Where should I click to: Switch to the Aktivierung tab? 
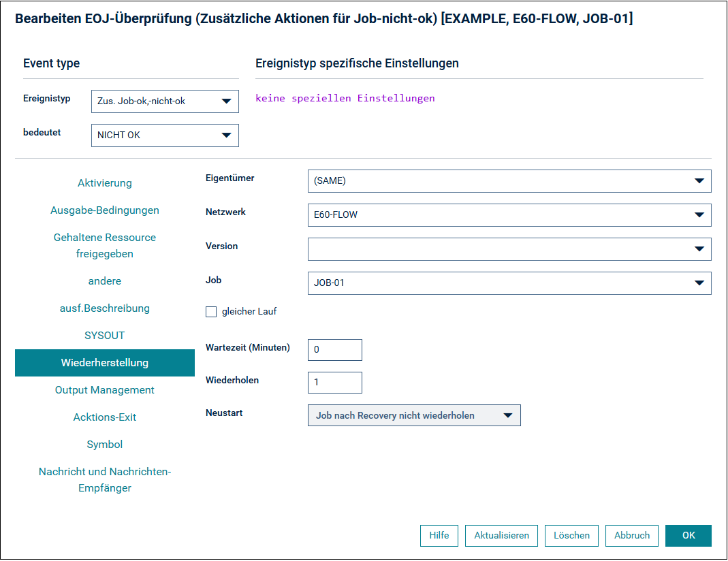pyautogui.click(x=105, y=183)
